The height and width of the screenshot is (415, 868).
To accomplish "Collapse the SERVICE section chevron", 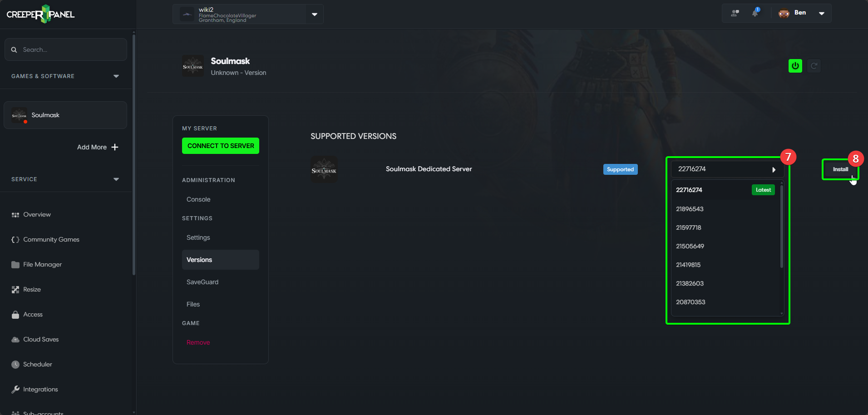I will (116, 179).
